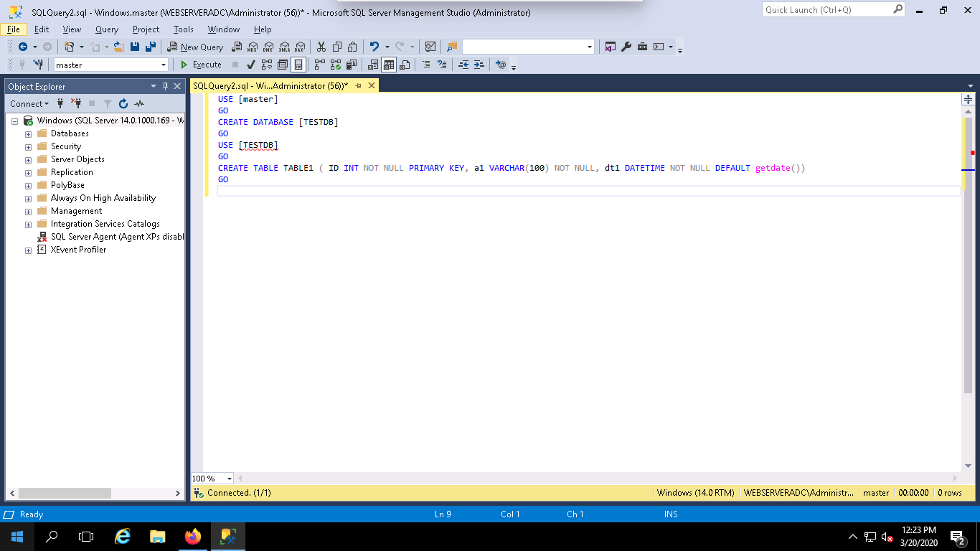Toggle Include Actual Execution Plan
Viewport: 980px width, 551px height.
point(320,65)
